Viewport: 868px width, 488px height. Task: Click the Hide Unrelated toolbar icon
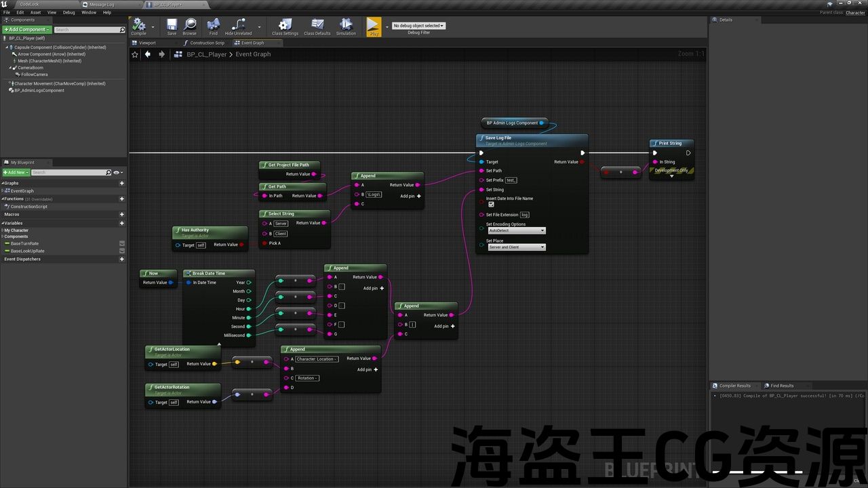(238, 25)
